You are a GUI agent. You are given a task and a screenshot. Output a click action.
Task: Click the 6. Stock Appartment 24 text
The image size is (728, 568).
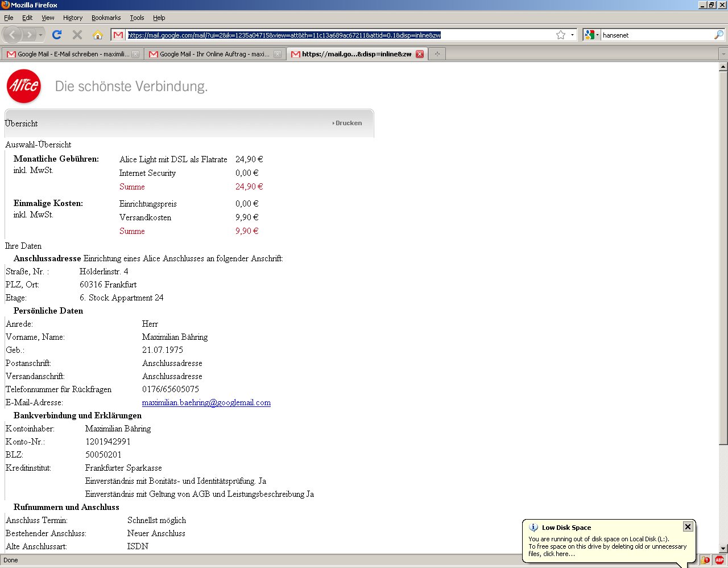pos(122,298)
